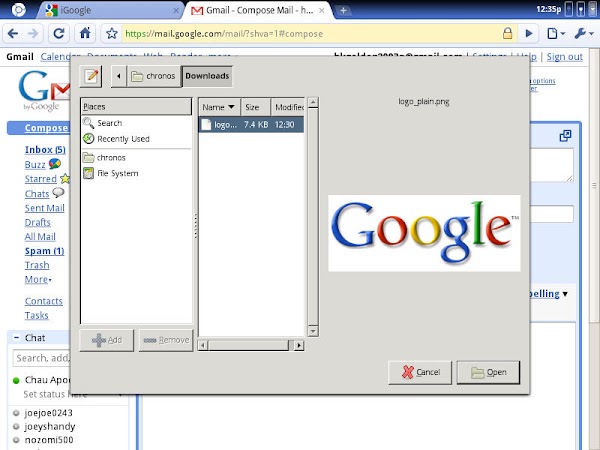Screen dimensions: 600x450
Task: Expand the More labels dropdown
Action: (x=38, y=280)
